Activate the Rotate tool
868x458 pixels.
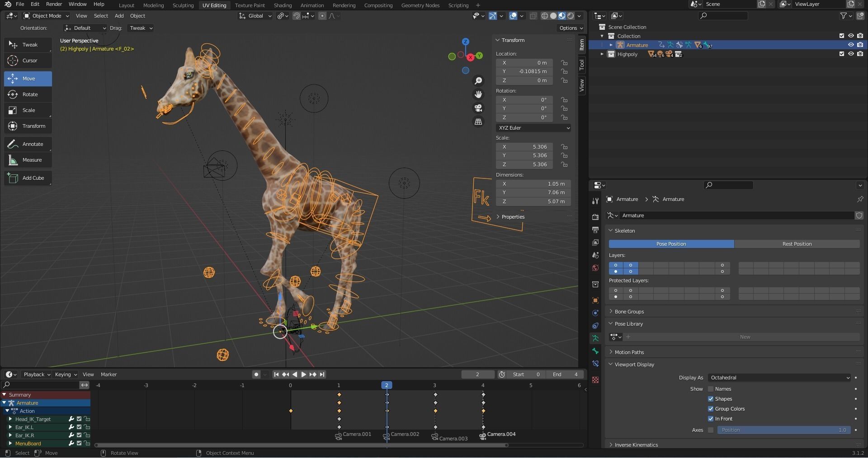coord(28,94)
